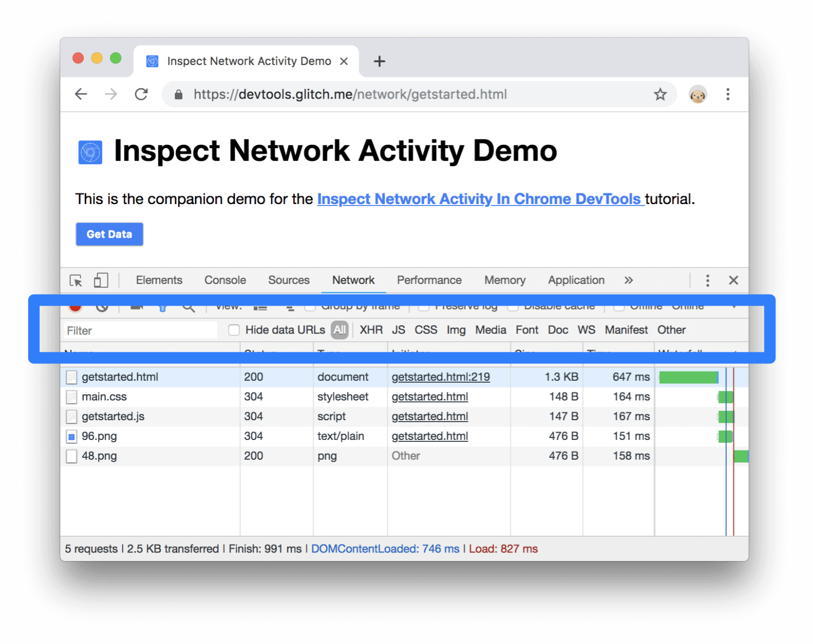Select the 96.png request
Image resolution: width=813 pixels, height=644 pixels.
(404, 437)
